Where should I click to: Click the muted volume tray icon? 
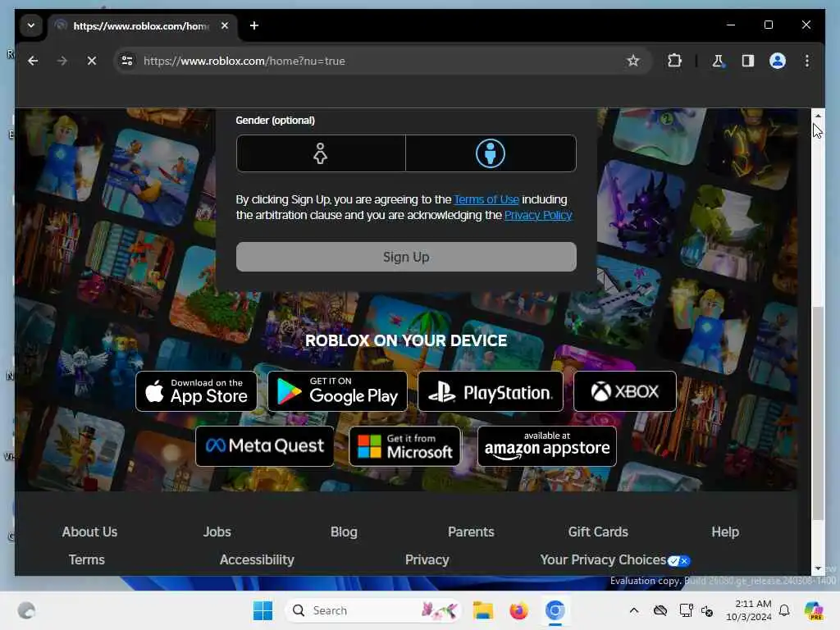[x=707, y=610]
